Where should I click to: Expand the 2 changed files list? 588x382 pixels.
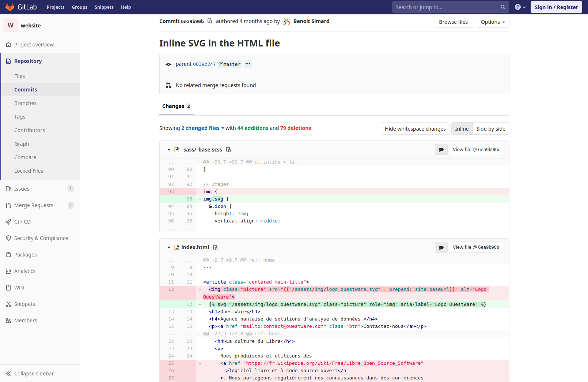[203, 128]
